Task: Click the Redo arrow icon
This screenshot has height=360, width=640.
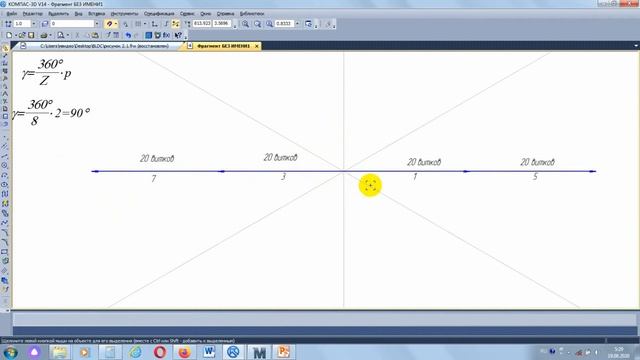Action: 136,35
